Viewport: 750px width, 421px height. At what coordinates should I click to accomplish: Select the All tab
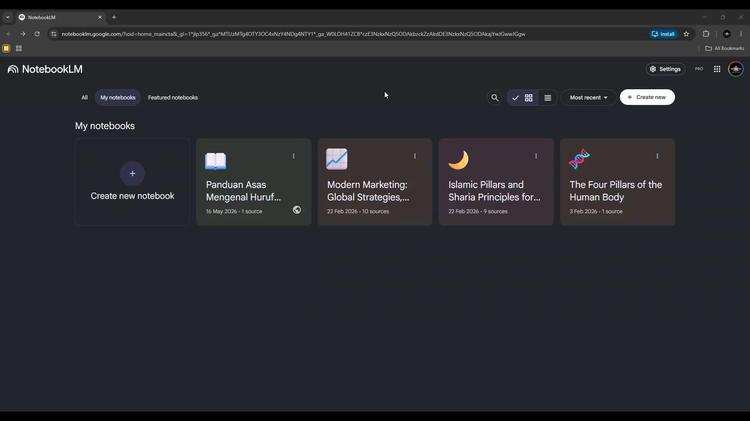point(85,98)
